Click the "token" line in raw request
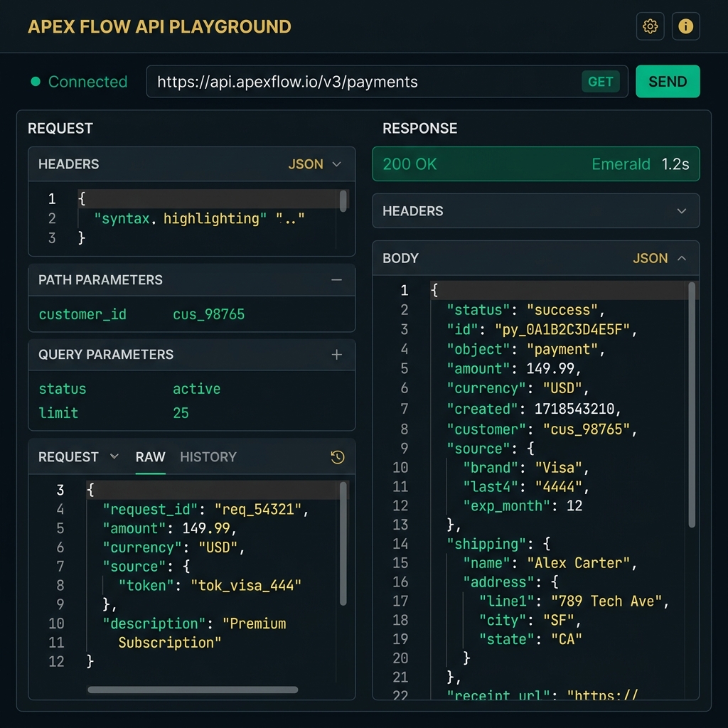Image resolution: width=728 pixels, height=728 pixels. tap(210, 586)
